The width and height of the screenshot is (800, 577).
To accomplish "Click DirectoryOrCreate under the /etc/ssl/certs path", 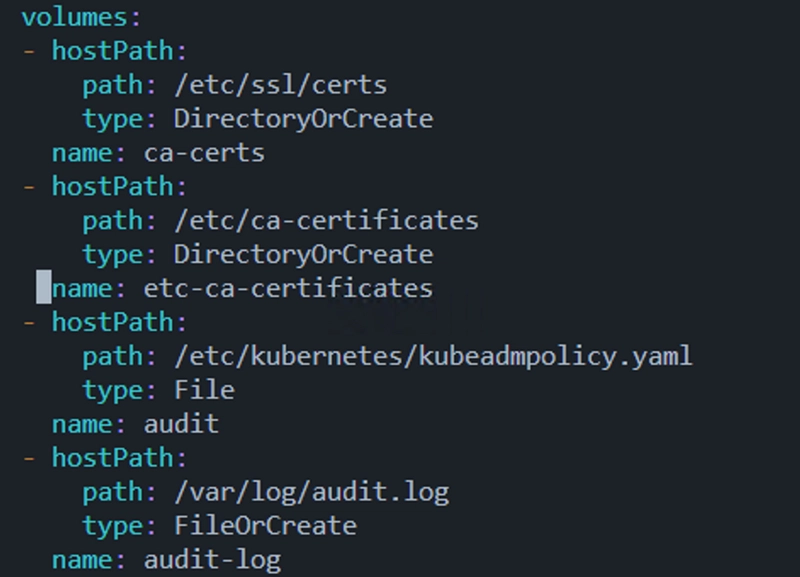I will tap(303, 119).
